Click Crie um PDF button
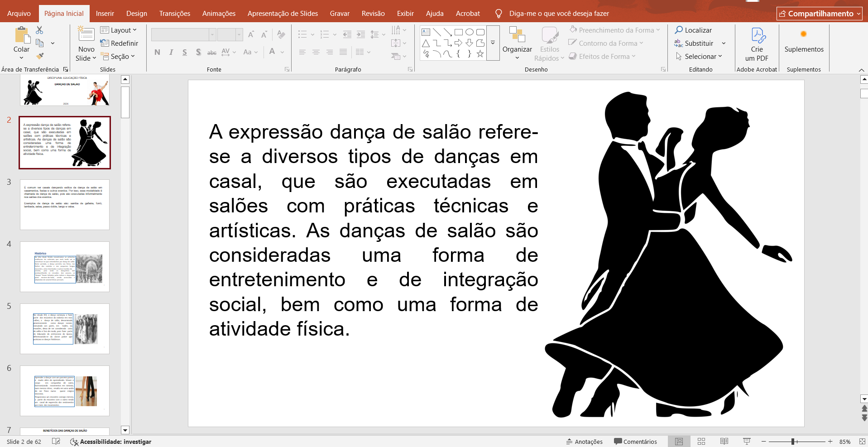Screen dimensions: 868x447 tap(757, 44)
